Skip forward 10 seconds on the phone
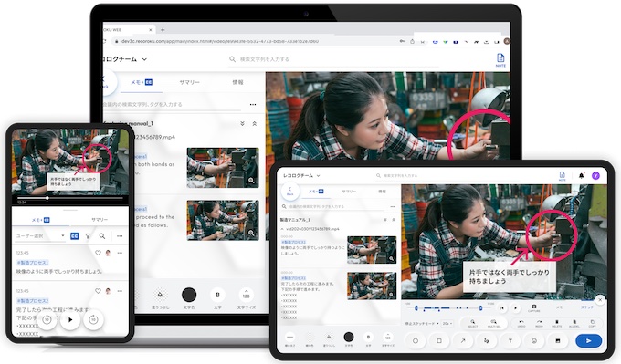Image resolution: width=621 pixels, height=364 pixels. pos(93,319)
